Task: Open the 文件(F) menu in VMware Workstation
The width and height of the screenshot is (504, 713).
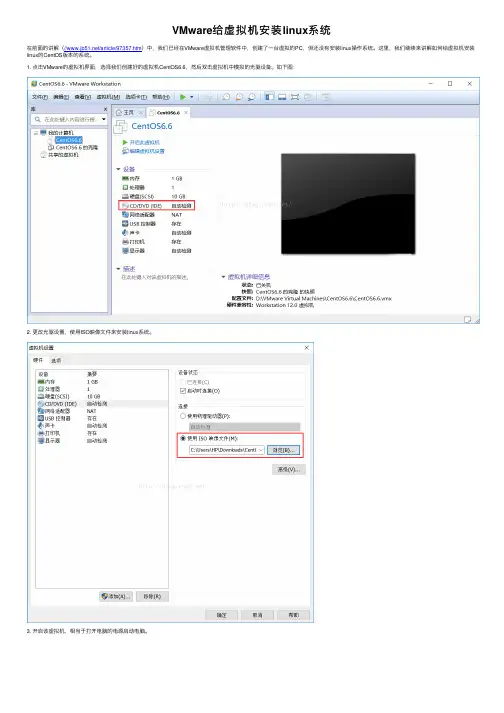Action: [40, 97]
